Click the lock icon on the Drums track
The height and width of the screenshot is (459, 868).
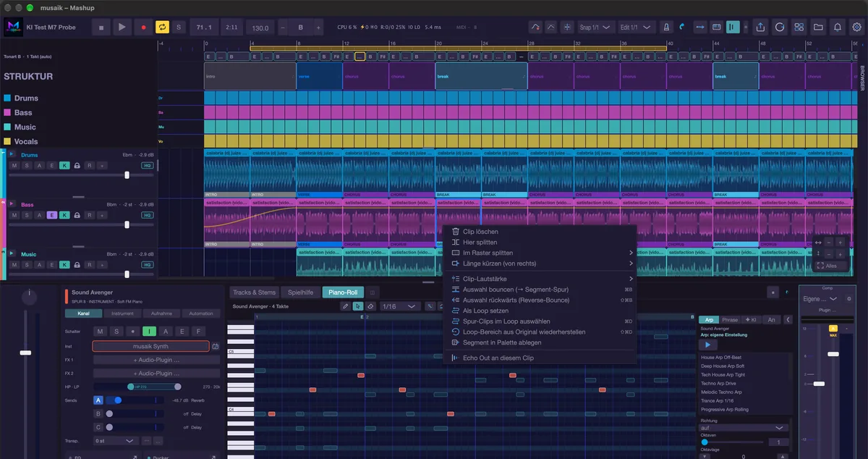click(77, 165)
